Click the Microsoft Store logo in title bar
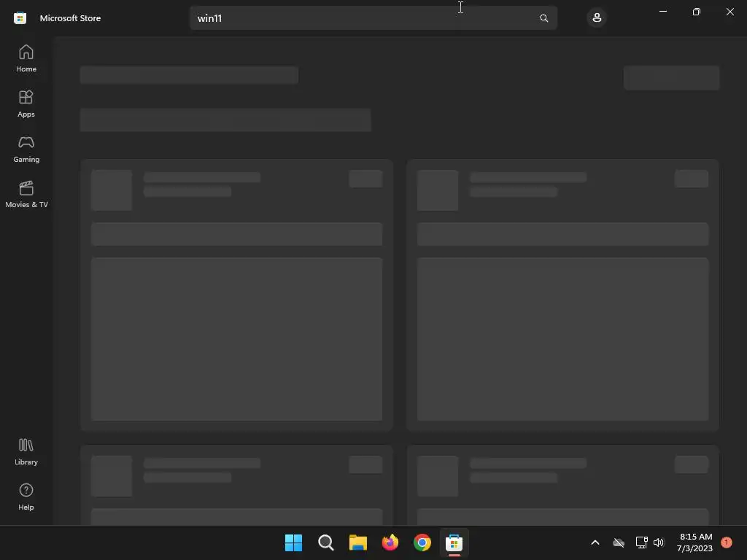The image size is (747, 560). coord(20,18)
